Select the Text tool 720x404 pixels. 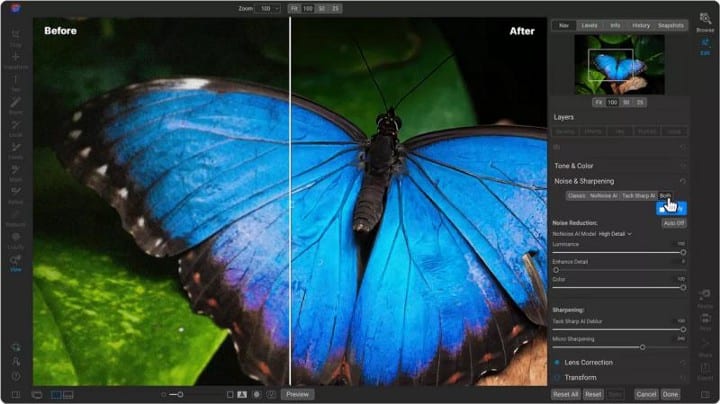16,82
